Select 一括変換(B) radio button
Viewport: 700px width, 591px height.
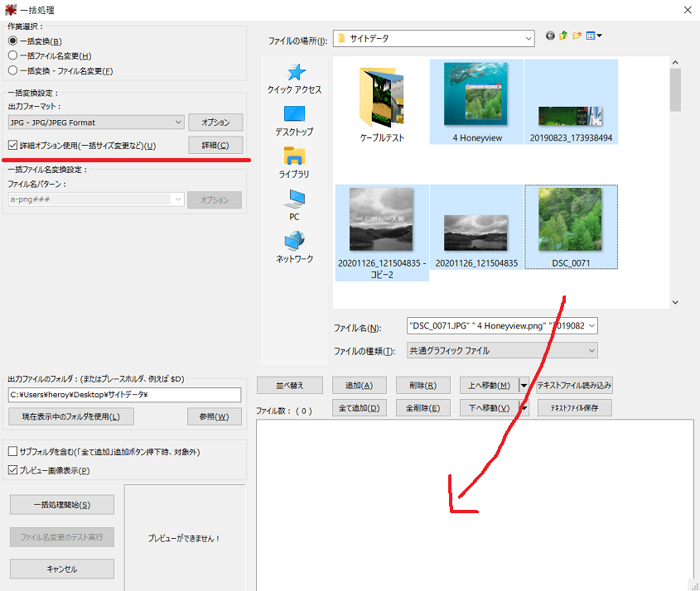[x=13, y=41]
